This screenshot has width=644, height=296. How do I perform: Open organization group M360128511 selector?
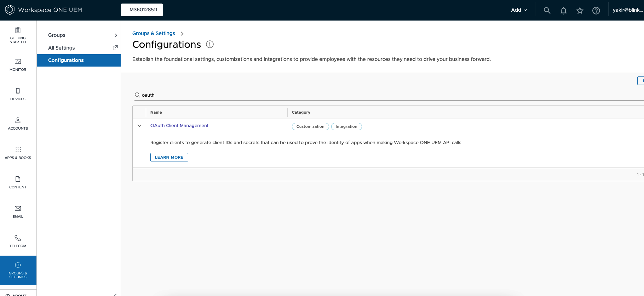click(142, 10)
